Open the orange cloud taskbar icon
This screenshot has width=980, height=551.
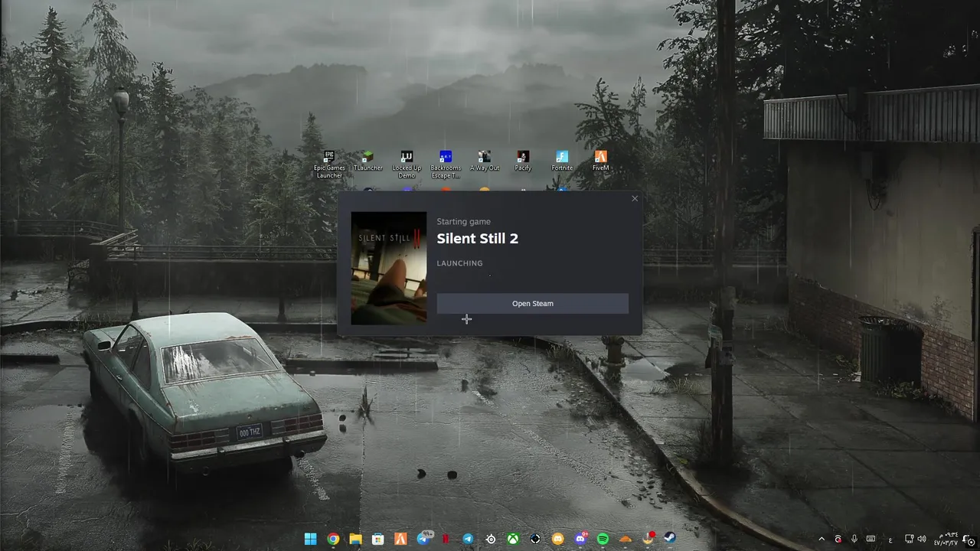(626, 539)
